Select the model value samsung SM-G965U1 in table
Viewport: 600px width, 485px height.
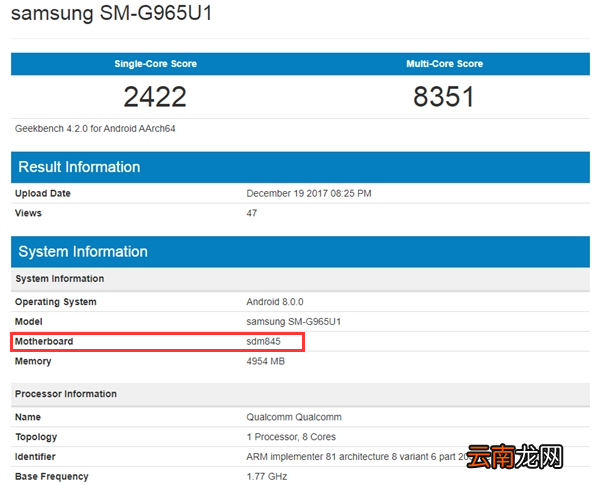coord(293,322)
